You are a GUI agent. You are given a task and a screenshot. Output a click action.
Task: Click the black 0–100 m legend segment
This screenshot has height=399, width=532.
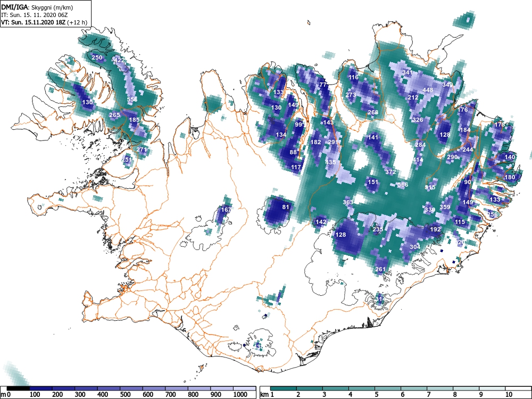18,388
